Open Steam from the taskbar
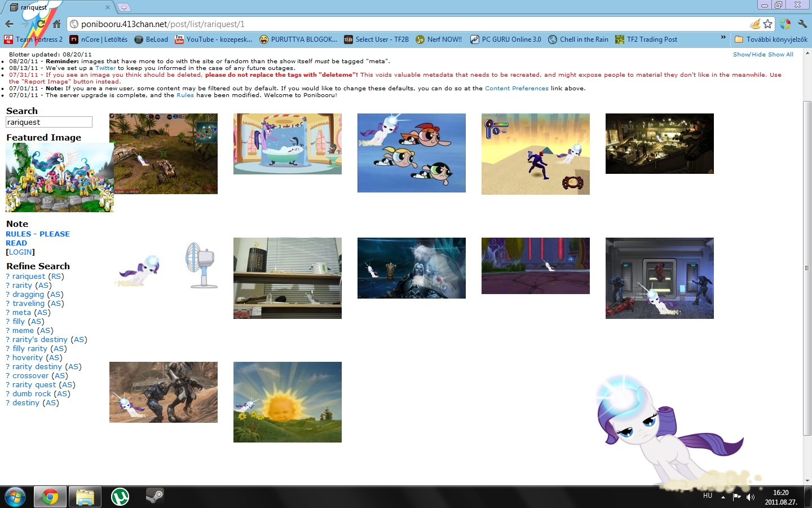Image resolution: width=812 pixels, height=508 pixels. [155, 497]
